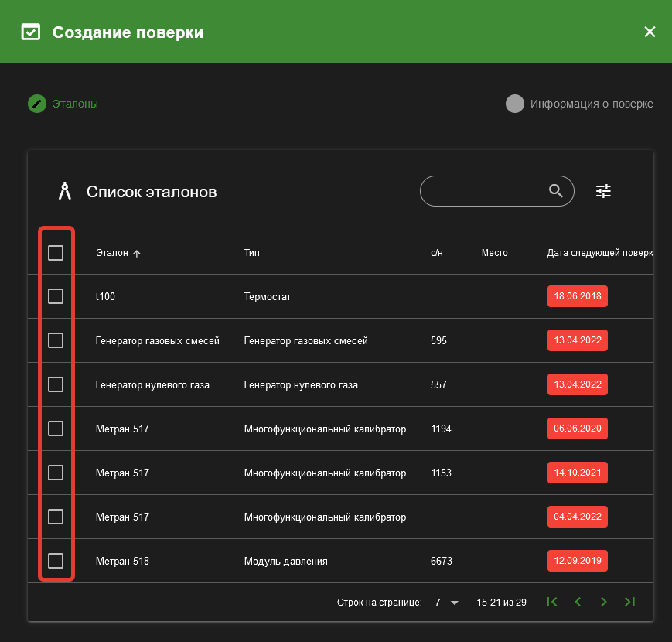Screen dimensions: 672x642
Task: Go to the previous page arrow
Action: (578, 602)
